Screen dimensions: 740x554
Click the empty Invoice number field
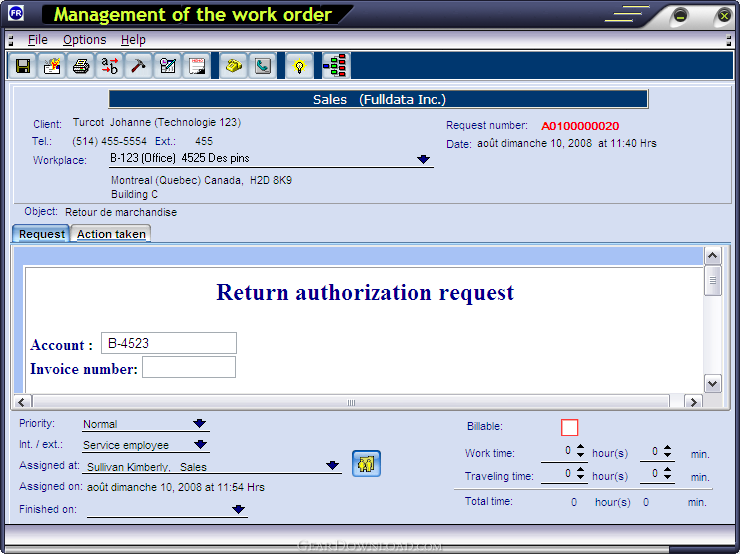[189, 367]
